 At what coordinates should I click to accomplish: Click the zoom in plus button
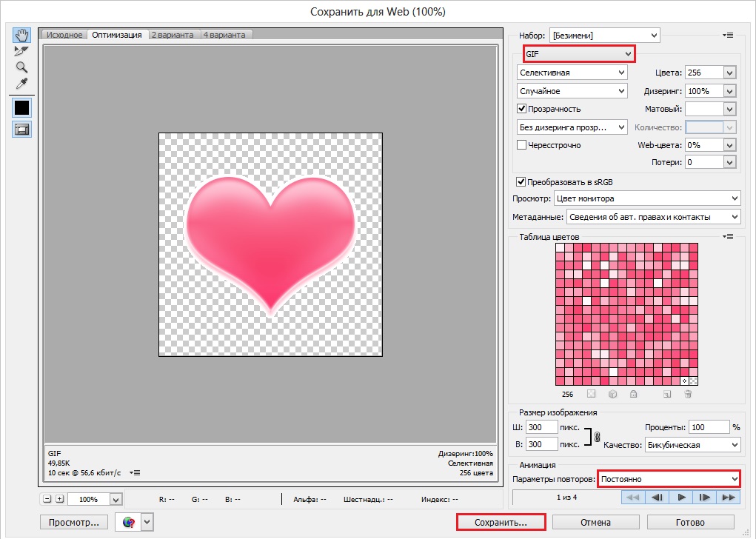[59, 499]
